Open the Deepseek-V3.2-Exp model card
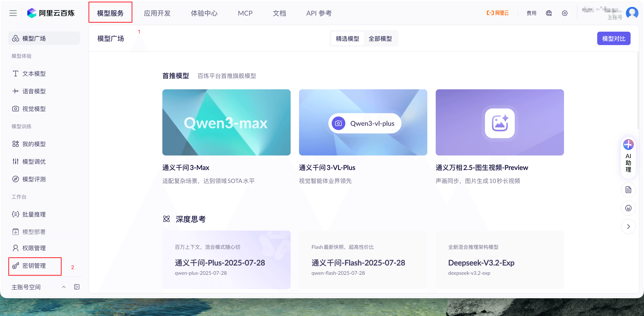644x316 pixels. [x=499, y=260]
